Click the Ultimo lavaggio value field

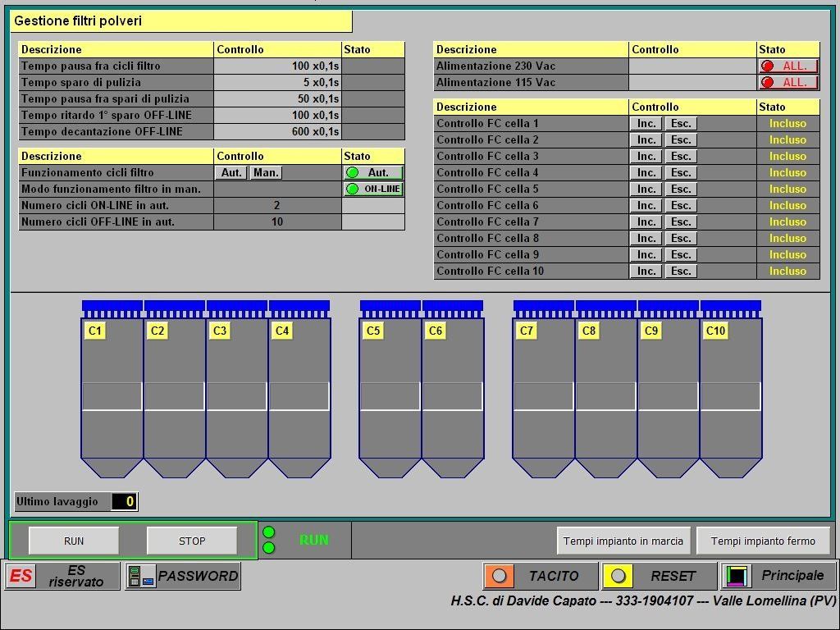[x=125, y=502]
